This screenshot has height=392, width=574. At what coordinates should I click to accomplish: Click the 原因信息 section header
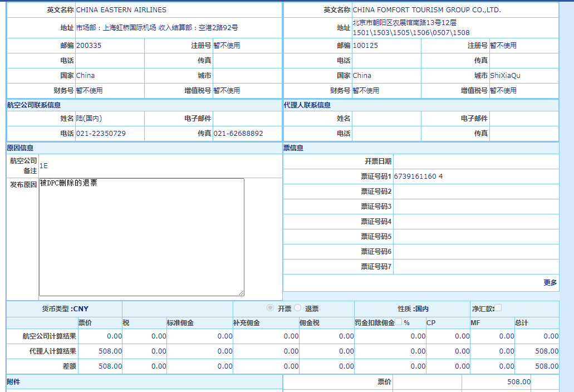(20, 148)
